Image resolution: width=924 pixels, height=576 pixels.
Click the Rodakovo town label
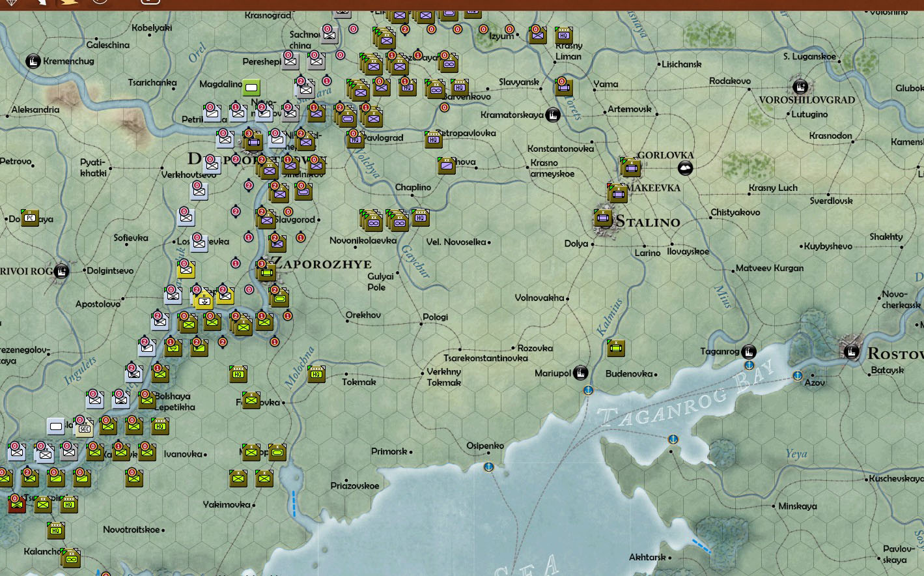(x=730, y=81)
